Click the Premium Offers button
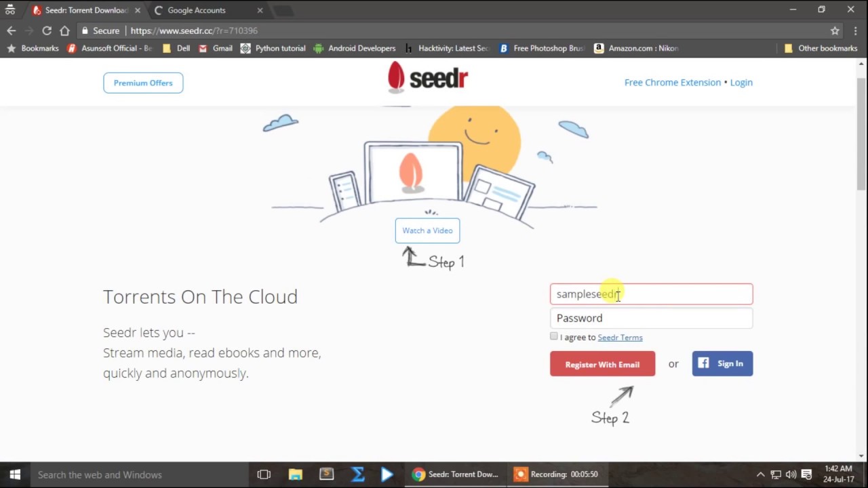Screen dimensions: 868x488 click(x=143, y=83)
